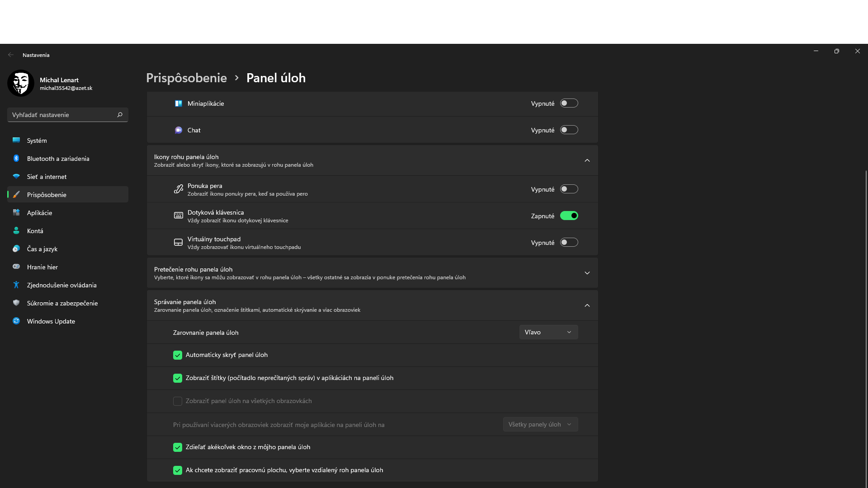Click the Prispôsobenie breadcrumb link
868x488 pixels.
point(186,78)
